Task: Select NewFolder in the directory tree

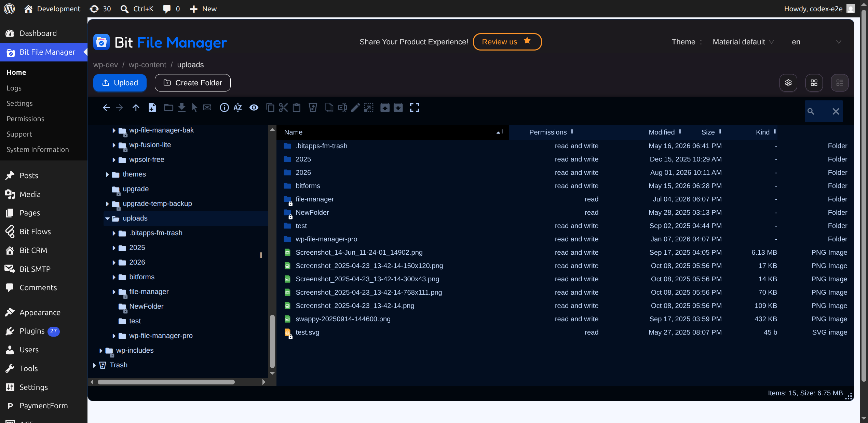Action: [x=146, y=307]
